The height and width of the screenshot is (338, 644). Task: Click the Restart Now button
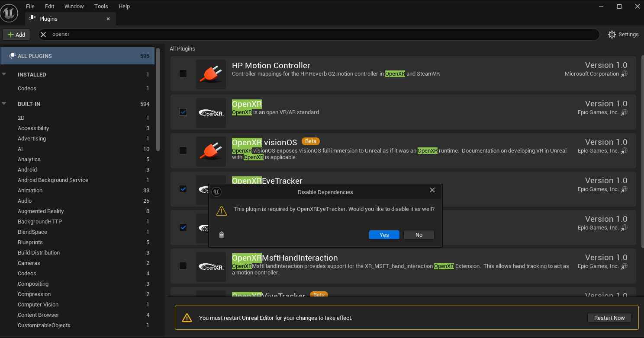pyautogui.click(x=609, y=318)
